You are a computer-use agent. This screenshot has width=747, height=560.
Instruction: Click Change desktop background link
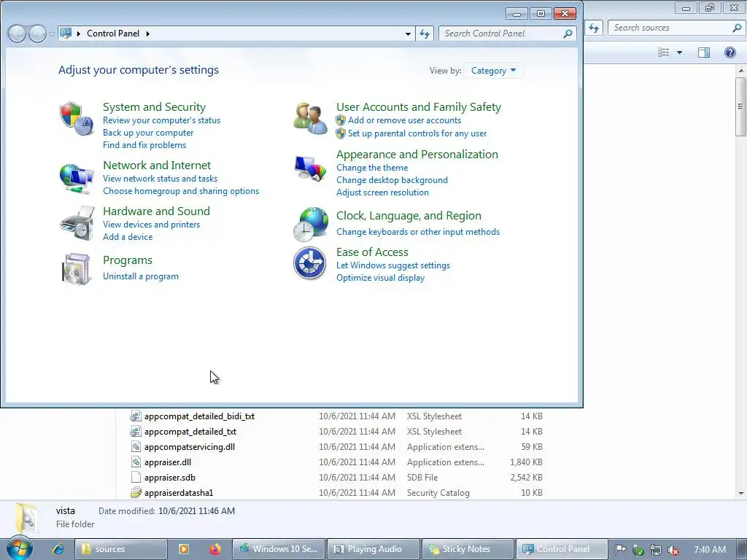pyautogui.click(x=392, y=180)
